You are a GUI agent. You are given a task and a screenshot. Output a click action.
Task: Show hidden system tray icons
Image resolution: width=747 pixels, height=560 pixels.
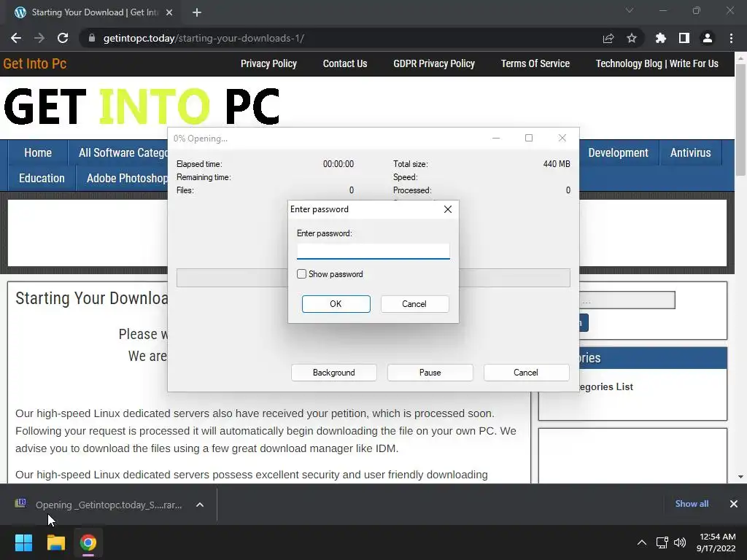pyautogui.click(x=642, y=542)
